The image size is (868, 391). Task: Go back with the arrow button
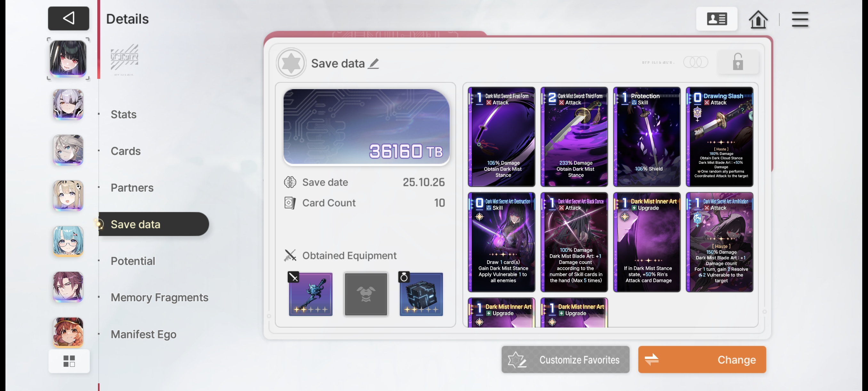click(68, 18)
